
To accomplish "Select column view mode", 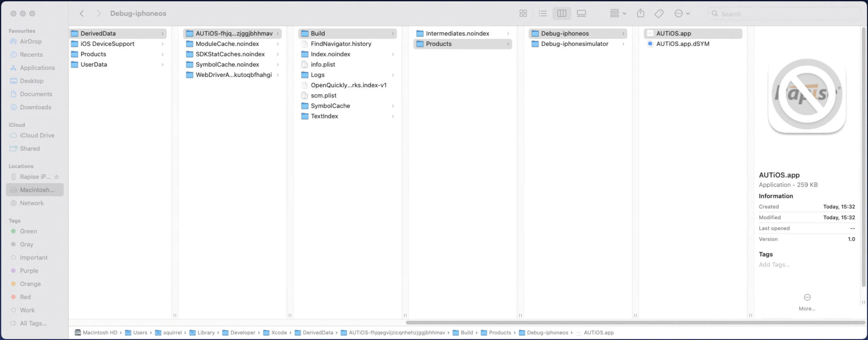I will (x=562, y=14).
